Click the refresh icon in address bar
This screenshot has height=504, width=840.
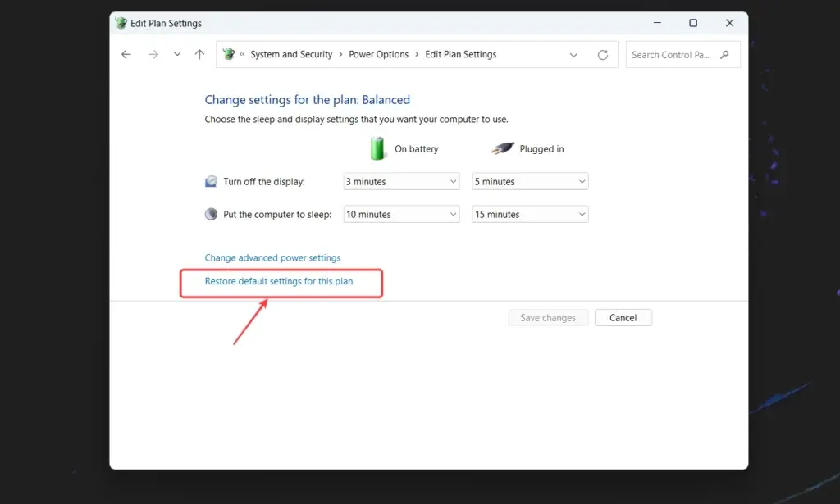tap(602, 54)
